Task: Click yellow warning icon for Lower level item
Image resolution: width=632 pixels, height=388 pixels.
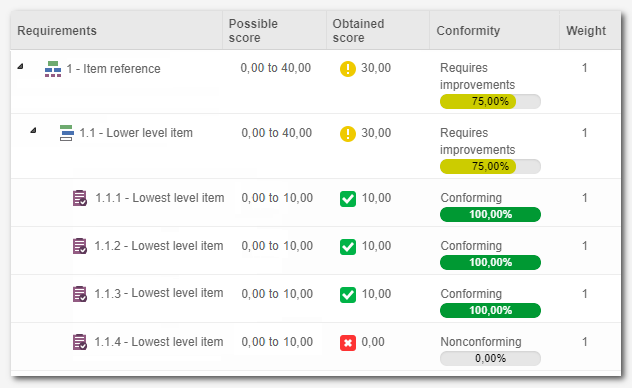Action: click(348, 134)
